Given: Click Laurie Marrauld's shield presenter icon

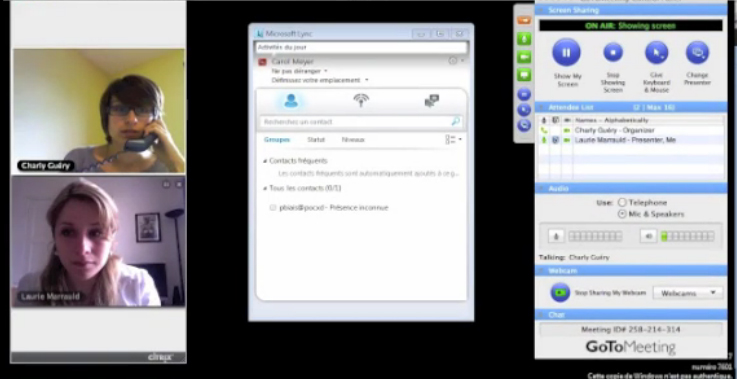Looking at the screenshot, I should point(555,140).
